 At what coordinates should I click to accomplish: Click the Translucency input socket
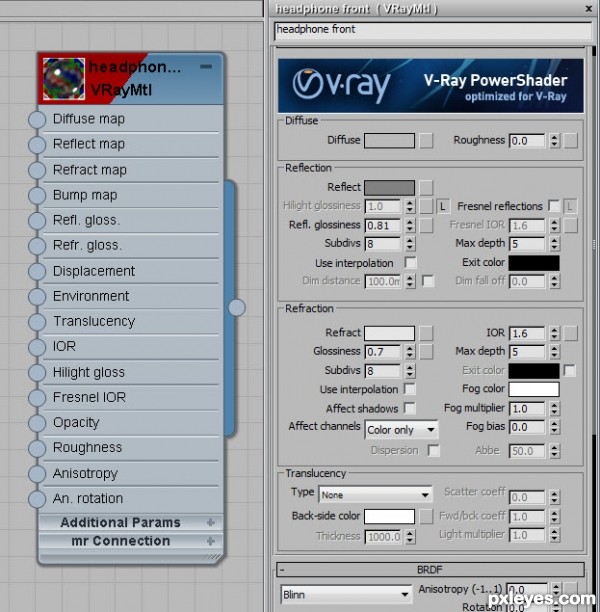[37, 322]
